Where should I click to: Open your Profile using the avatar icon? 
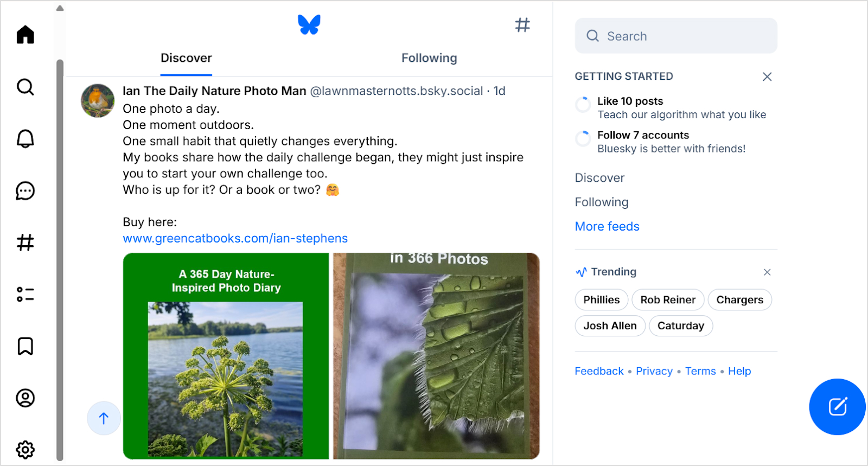(24, 398)
